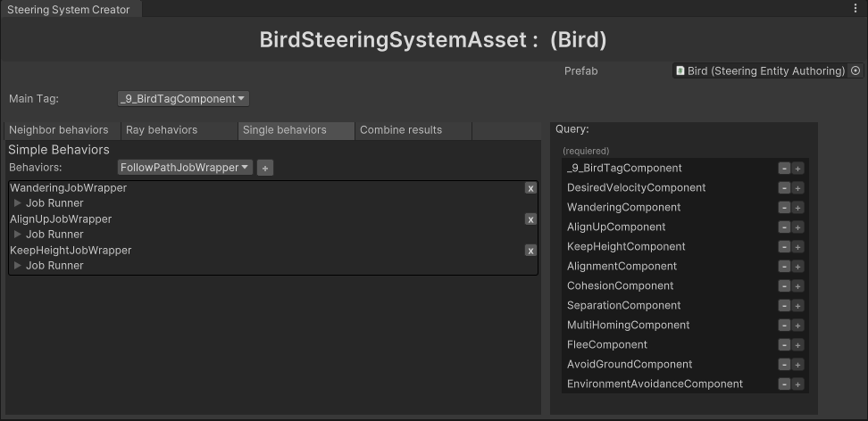The image size is (868, 421).
Task: Open the Prefab object picker circle
Action: (x=855, y=71)
